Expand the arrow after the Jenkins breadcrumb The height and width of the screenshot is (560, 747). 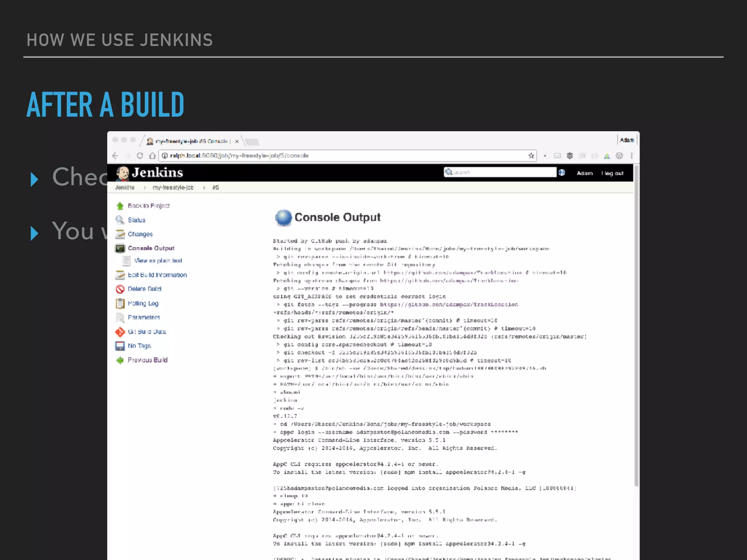tap(145, 188)
